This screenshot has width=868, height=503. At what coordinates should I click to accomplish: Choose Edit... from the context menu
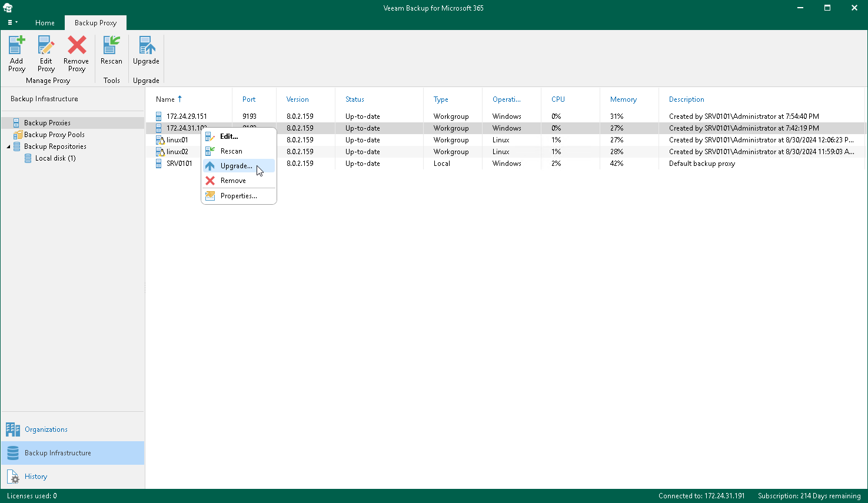click(x=239, y=136)
